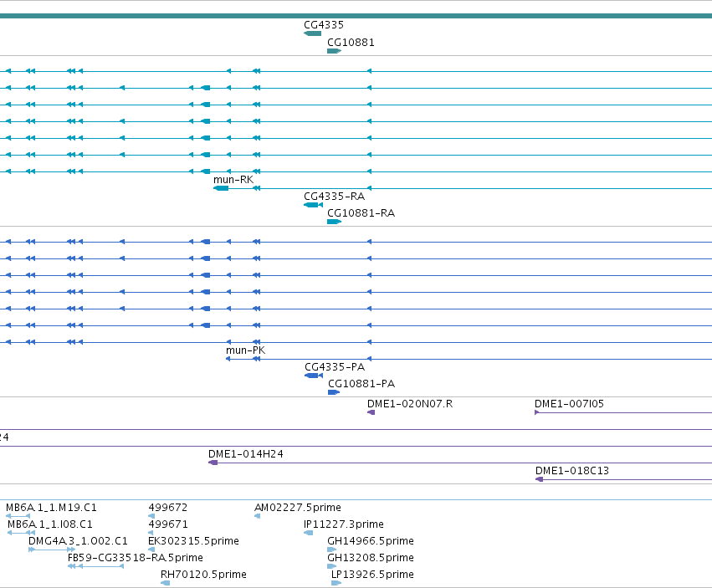Click the 499671 feature label

coord(168,524)
